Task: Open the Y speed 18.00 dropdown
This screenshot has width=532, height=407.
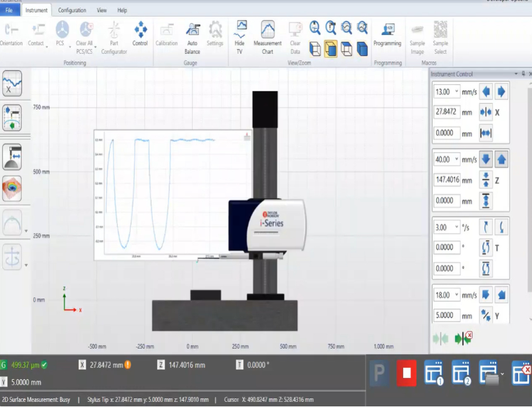Action: pos(457,295)
